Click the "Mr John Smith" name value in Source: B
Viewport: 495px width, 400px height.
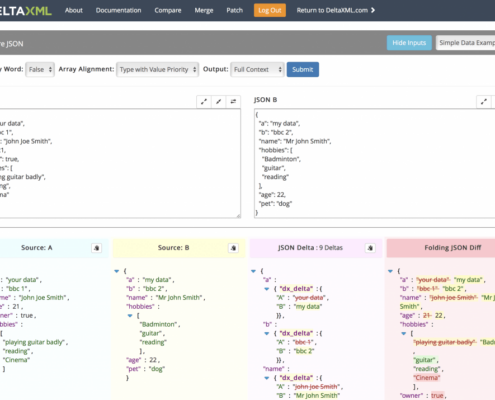(x=180, y=298)
